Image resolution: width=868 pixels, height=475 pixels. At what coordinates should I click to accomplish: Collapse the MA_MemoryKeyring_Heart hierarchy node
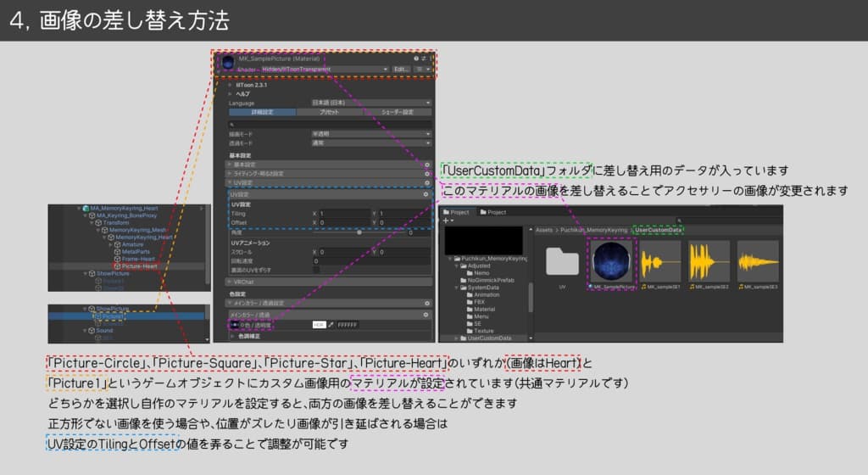(x=80, y=209)
